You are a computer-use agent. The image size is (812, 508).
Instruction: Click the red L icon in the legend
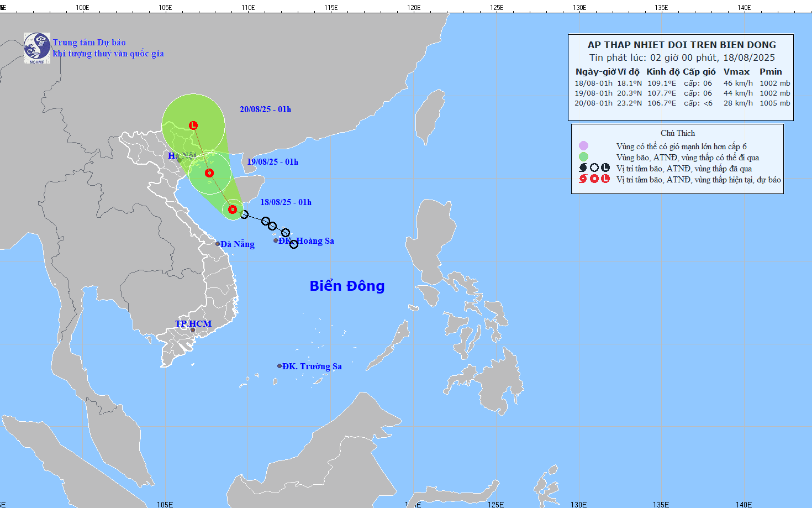(x=605, y=179)
